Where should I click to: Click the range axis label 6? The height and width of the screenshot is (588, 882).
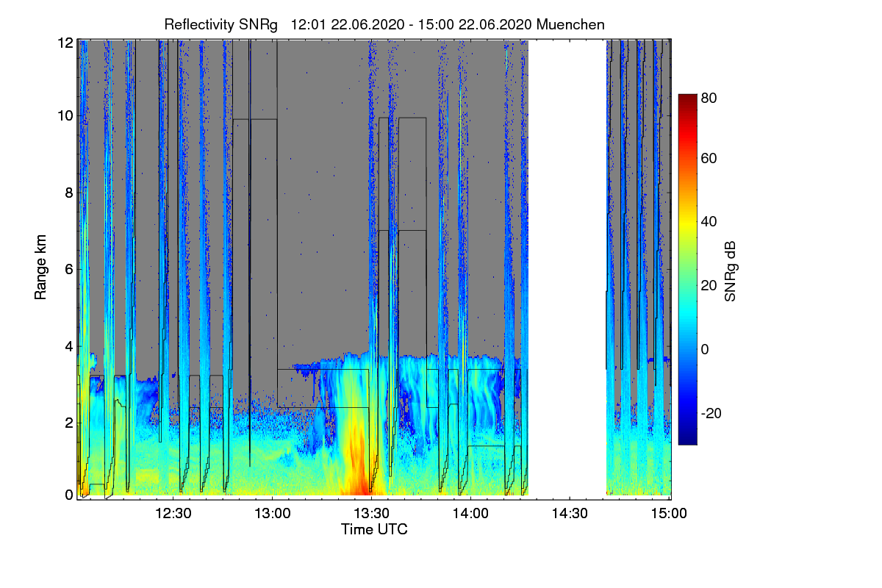[68, 270]
